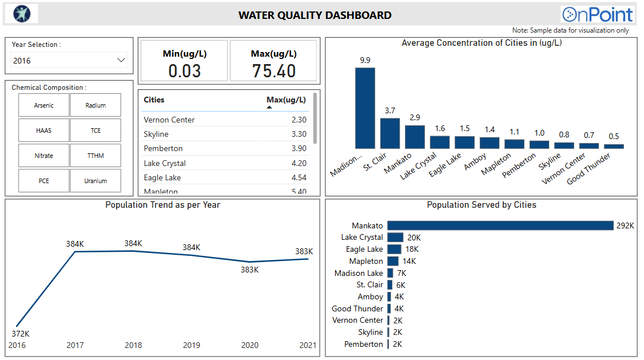Click the 2021 axis label
Viewport: 644px width, 360px height.
(x=308, y=345)
